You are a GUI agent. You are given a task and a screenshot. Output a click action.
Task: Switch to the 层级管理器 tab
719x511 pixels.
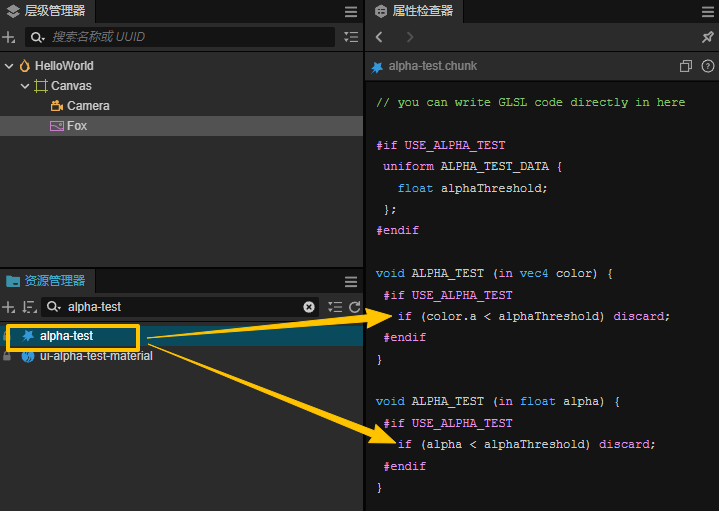(47, 11)
